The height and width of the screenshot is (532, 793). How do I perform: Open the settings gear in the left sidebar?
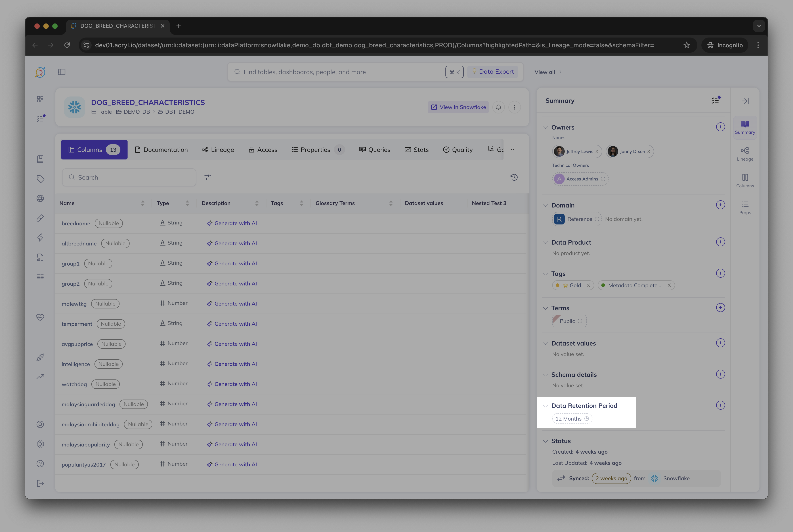point(40,444)
